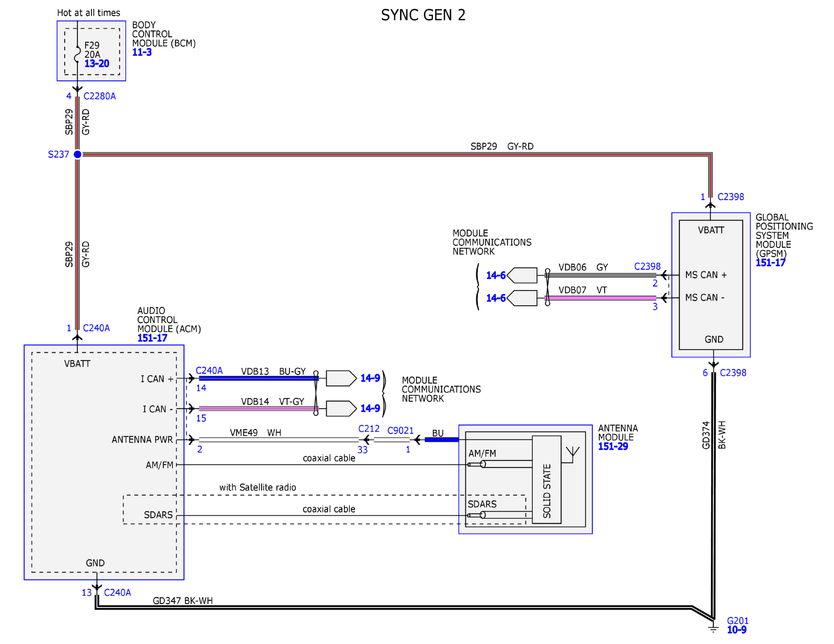This screenshot has height=644, width=834.
Task: Follow the 151-17 link under the GPSM label
Action: pos(770,263)
